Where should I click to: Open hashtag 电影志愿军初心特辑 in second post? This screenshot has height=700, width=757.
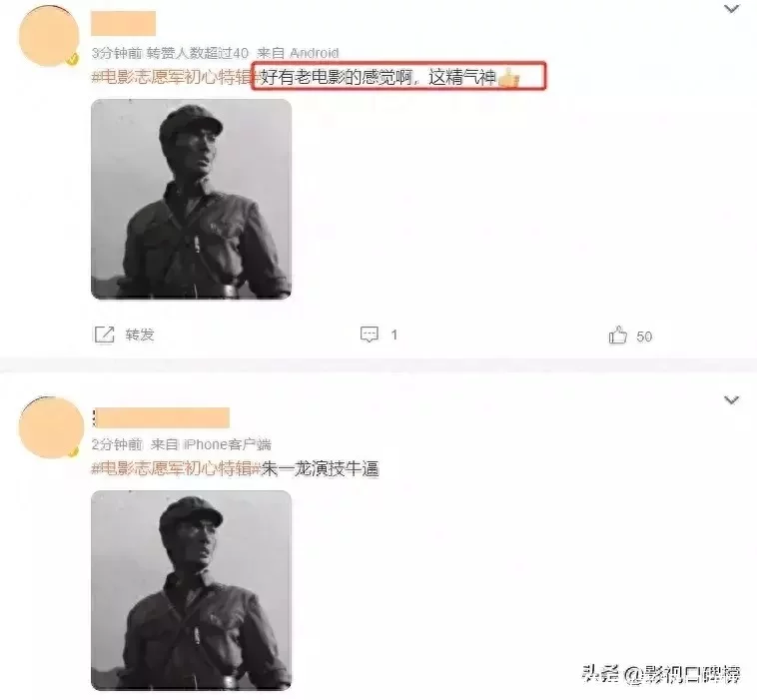coord(176,468)
